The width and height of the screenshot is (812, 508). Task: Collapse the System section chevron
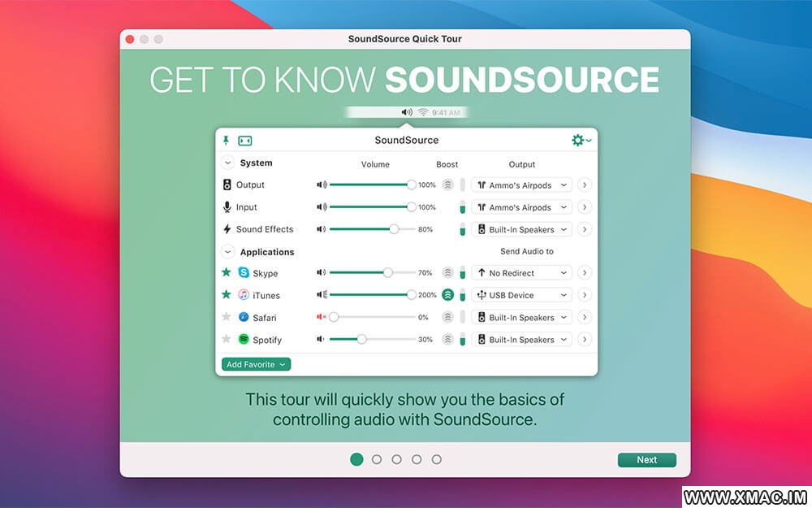[227, 163]
